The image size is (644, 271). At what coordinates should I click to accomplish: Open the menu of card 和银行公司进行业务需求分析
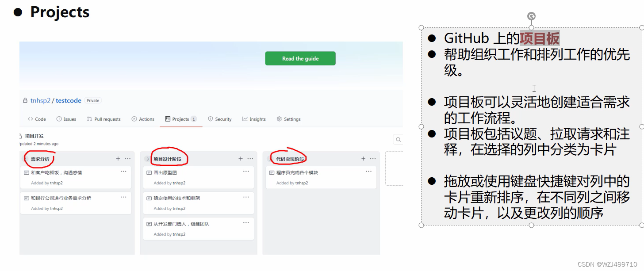pyautogui.click(x=123, y=197)
